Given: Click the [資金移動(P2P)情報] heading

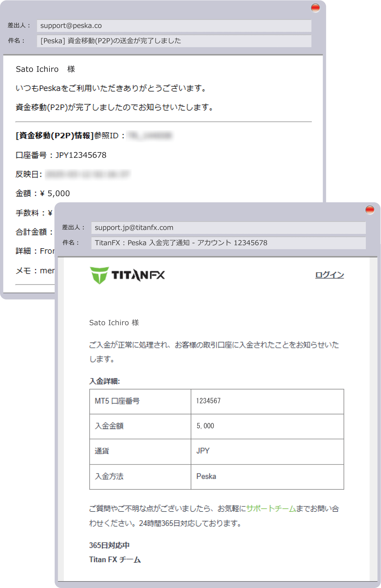Looking at the screenshot, I should coord(55,135).
